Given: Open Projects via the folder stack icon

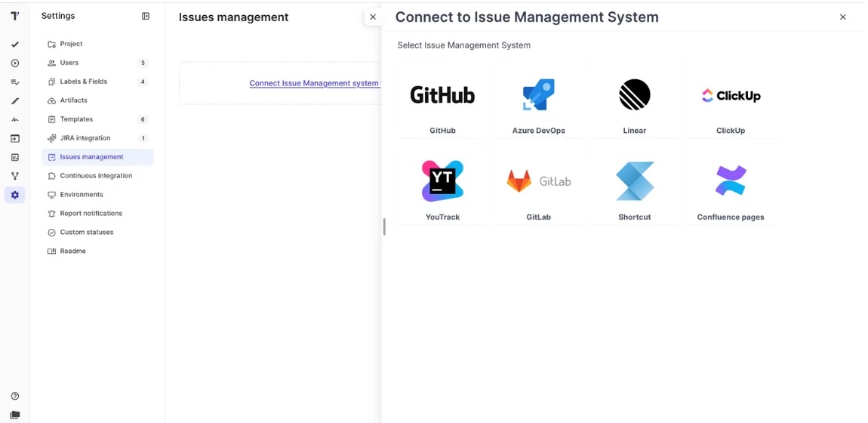Looking at the screenshot, I should pos(15,415).
